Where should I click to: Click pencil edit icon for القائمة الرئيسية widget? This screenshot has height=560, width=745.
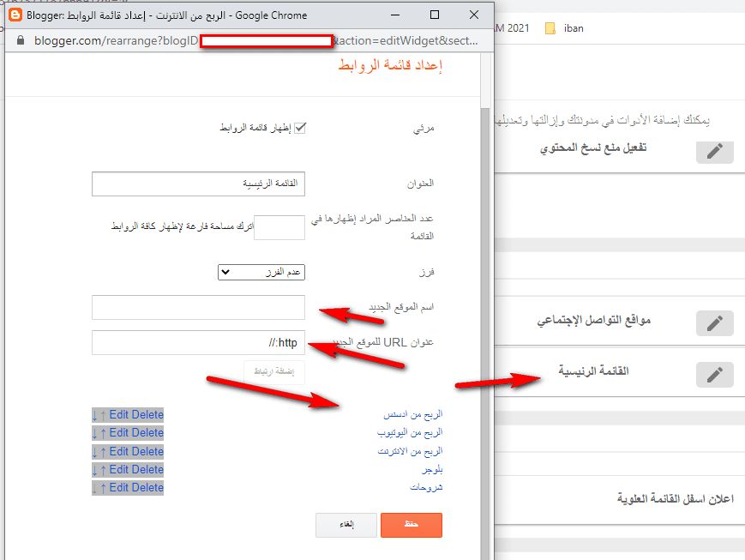tap(715, 375)
